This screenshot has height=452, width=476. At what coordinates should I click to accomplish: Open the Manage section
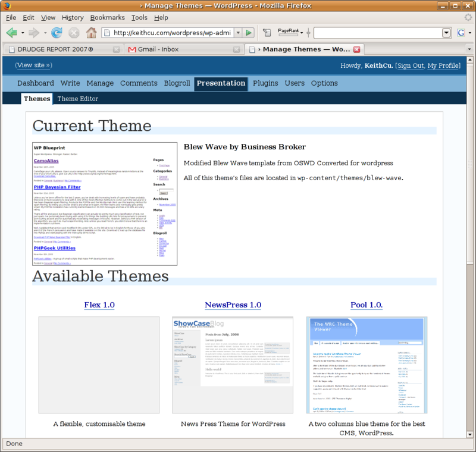(100, 83)
